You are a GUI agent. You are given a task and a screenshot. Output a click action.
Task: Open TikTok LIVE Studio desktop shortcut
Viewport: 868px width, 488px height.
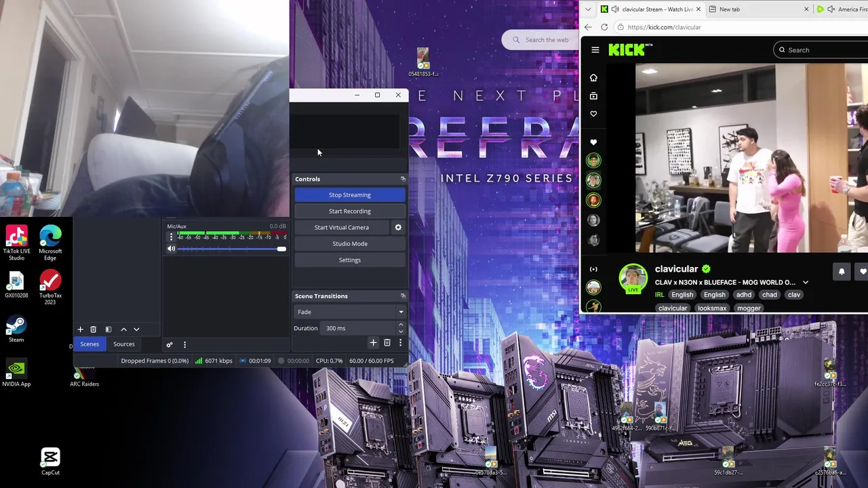pyautogui.click(x=16, y=243)
